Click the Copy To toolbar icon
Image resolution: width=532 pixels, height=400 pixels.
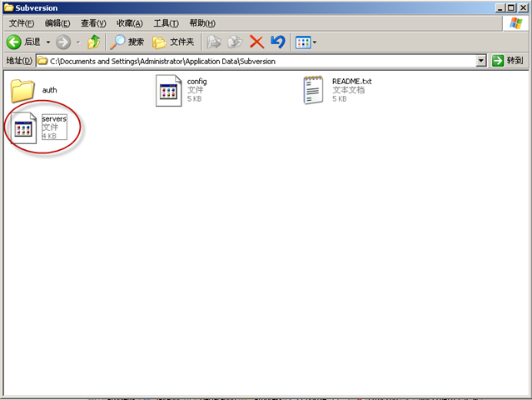click(x=235, y=42)
